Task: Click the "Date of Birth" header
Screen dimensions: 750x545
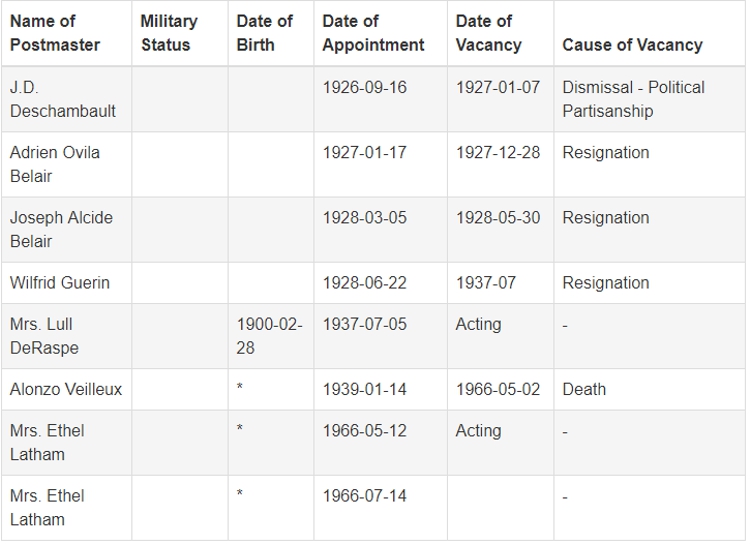Action: [x=264, y=33]
